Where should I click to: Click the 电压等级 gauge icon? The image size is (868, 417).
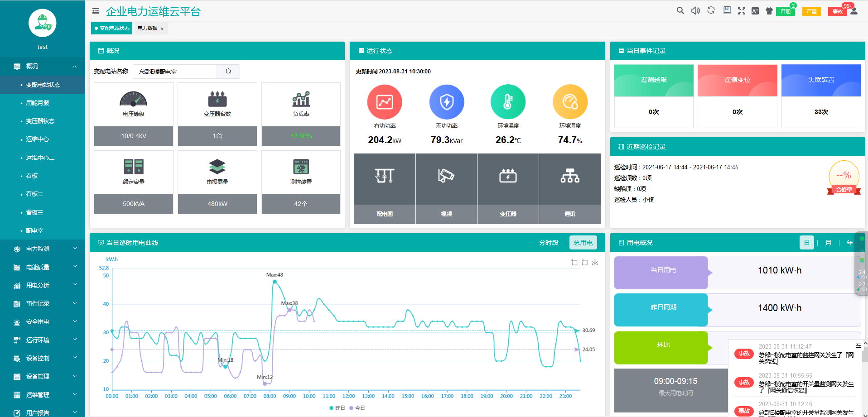pos(133,99)
